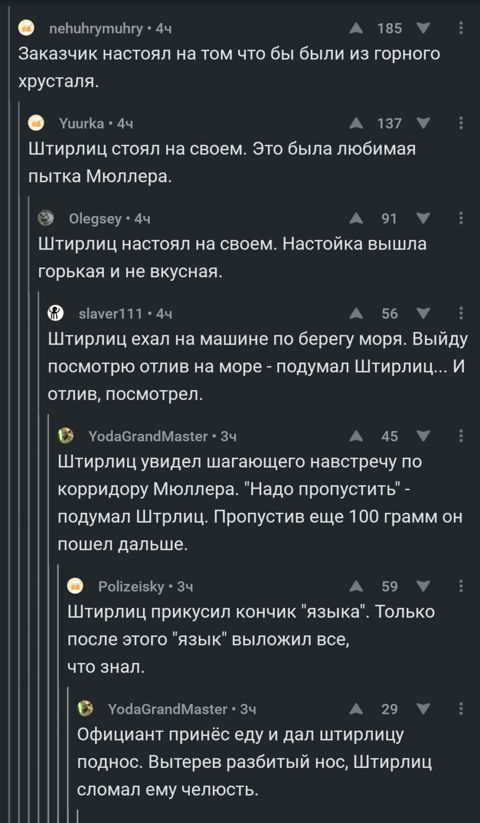Upvote slaver111's comment rated 56

(x=356, y=314)
